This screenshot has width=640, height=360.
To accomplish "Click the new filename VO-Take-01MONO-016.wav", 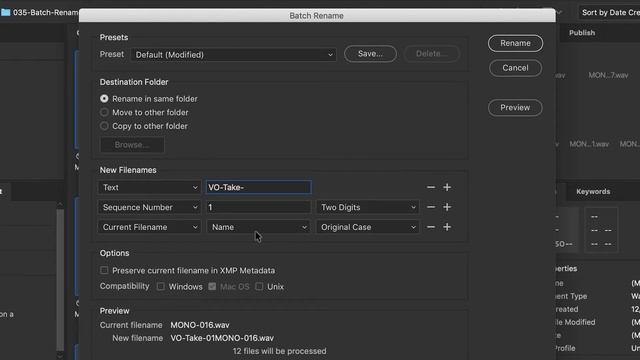I will tap(222, 338).
